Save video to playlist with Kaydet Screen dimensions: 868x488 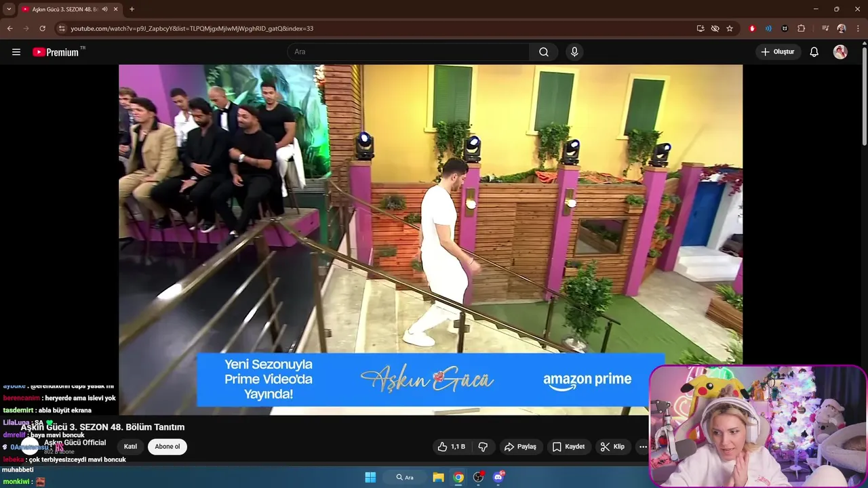(x=568, y=447)
